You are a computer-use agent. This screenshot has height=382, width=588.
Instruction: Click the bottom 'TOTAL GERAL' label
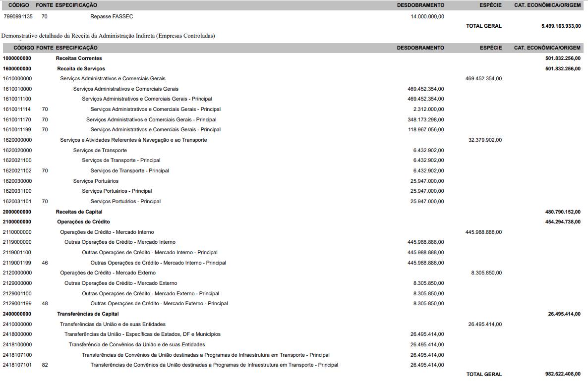coord(484,374)
